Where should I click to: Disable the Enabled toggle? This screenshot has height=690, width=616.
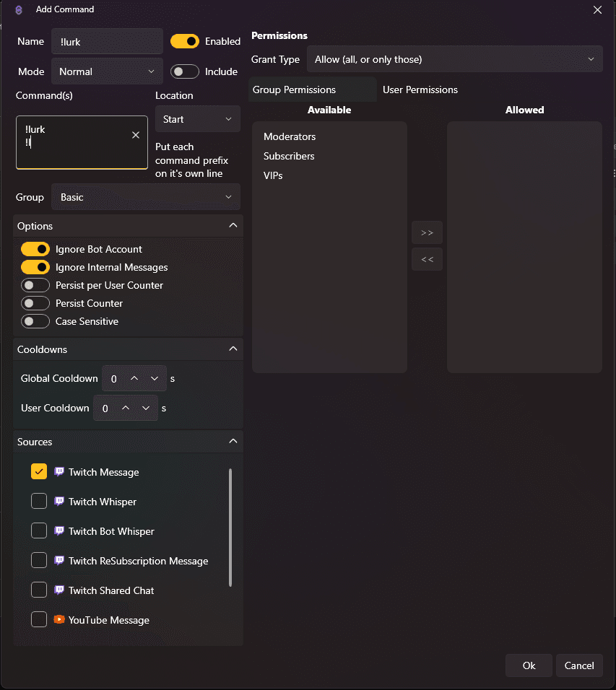[x=185, y=41]
